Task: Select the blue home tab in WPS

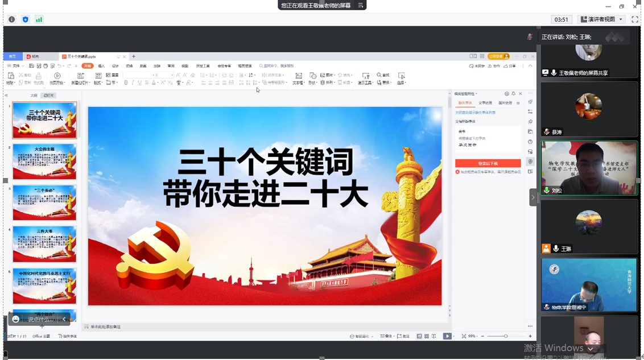Action: pyautogui.click(x=13, y=57)
